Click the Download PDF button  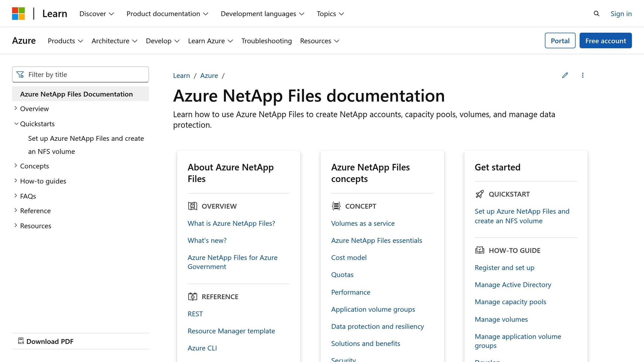click(x=46, y=341)
